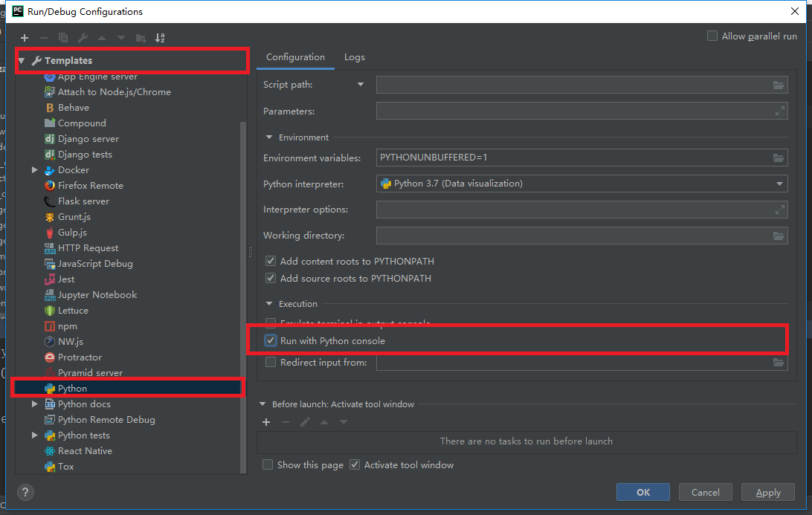812x515 pixels.
Task: Select the Configuration tab
Action: click(295, 56)
